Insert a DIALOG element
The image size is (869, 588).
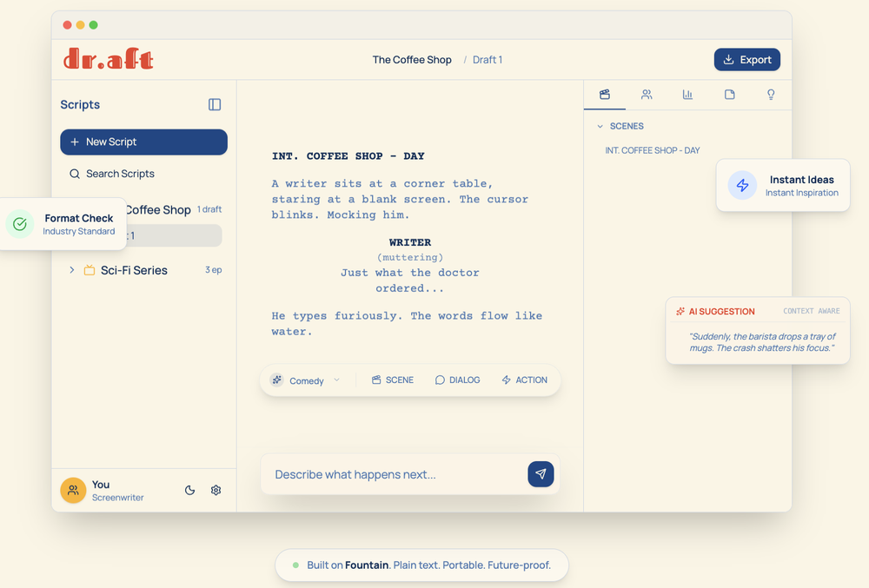[x=457, y=380]
